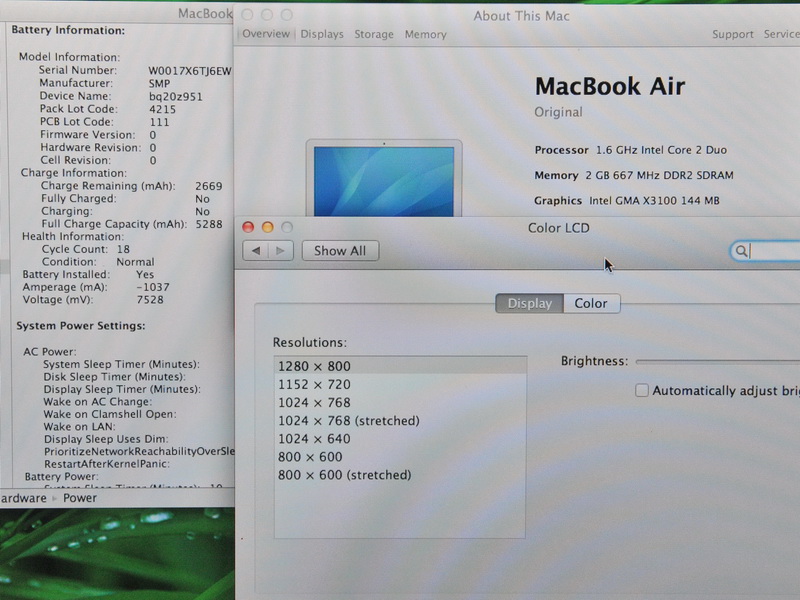Select the plain 800 × 600 resolution

pyautogui.click(x=401, y=457)
